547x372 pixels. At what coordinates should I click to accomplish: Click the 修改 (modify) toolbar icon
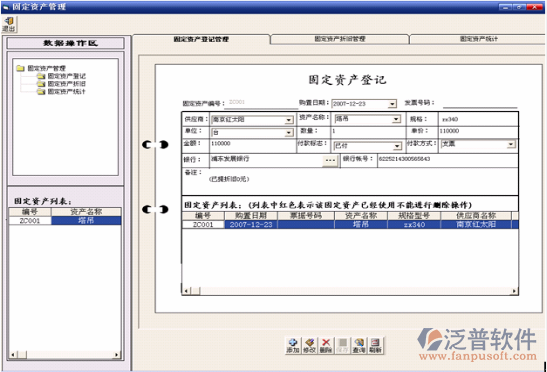tap(309, 345)
